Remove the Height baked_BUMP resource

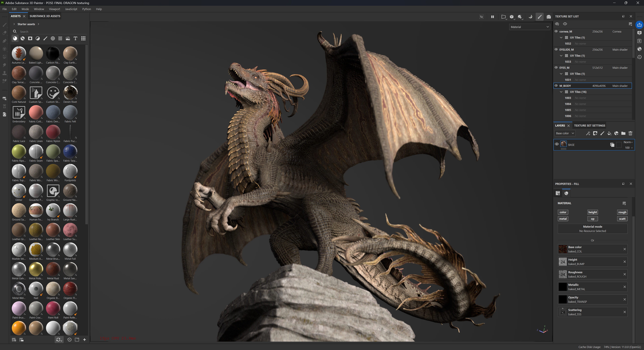pyautogui.click(x=625, y=261)
